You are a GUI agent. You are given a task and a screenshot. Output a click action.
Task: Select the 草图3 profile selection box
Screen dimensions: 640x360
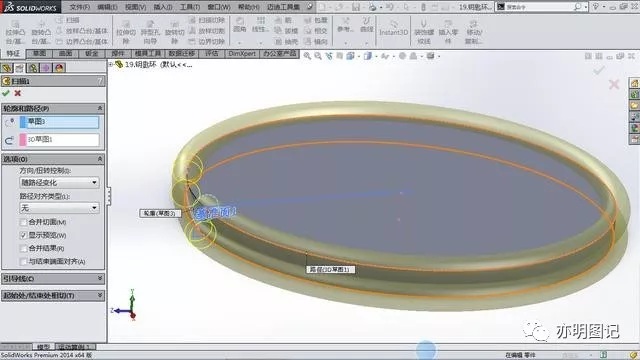[59, 122]
